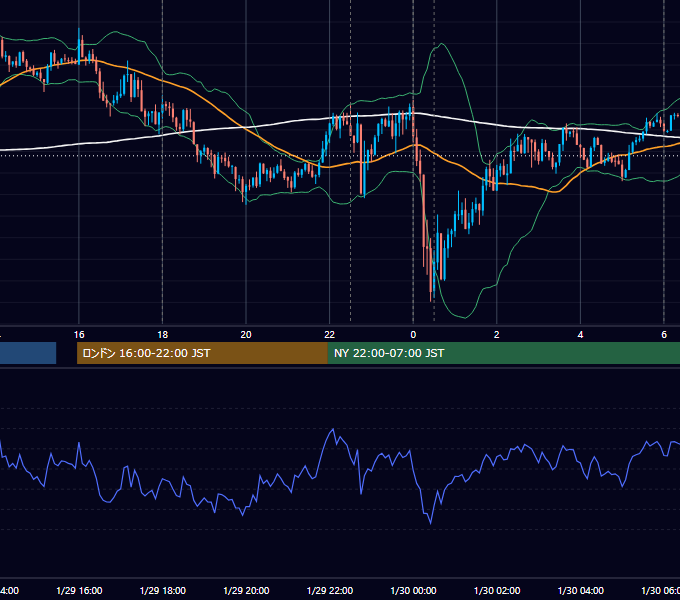
Task: Click the 1/30 04:00 time label
Action: coord(581,590)
